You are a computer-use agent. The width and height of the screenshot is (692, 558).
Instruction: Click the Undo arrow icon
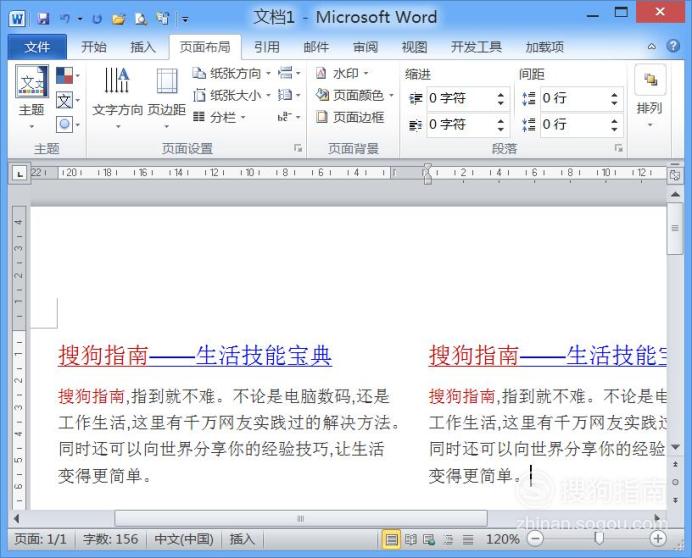65,19
